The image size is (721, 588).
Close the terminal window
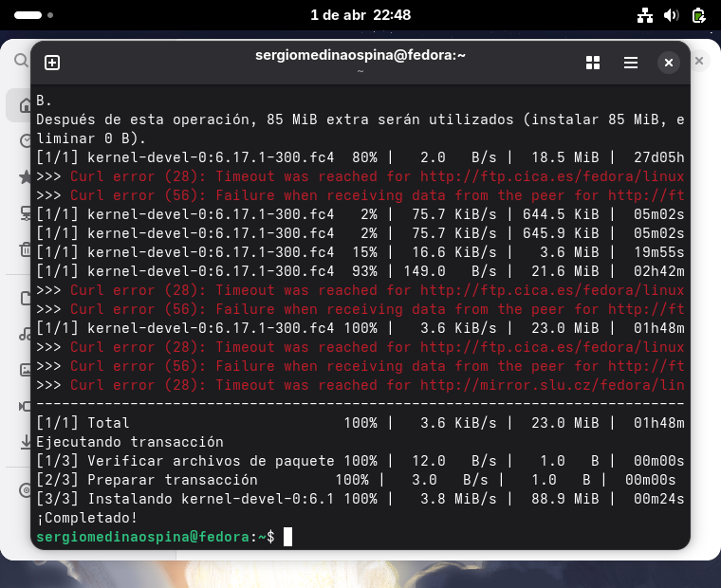tap(668, 63)
